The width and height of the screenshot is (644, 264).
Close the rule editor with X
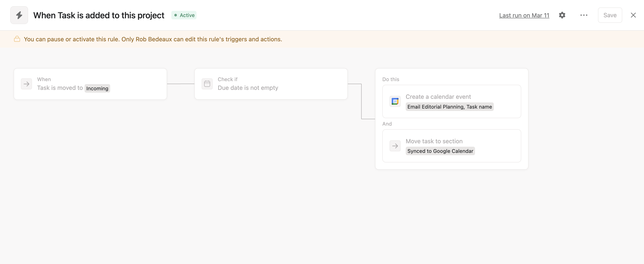[x=633, y=15]
